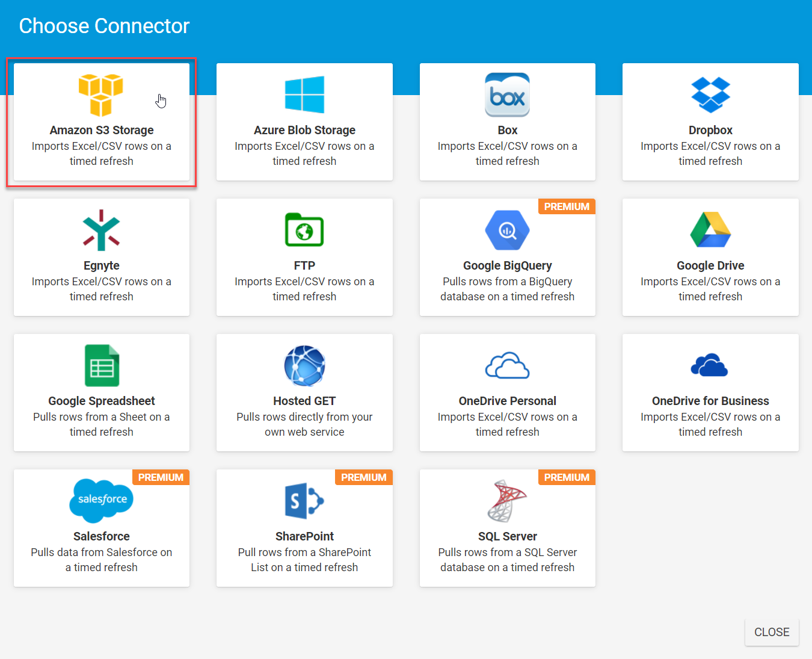
Task: Click the OneDrive Personal cloud outline icon
Action: click(x=507, y=365)
